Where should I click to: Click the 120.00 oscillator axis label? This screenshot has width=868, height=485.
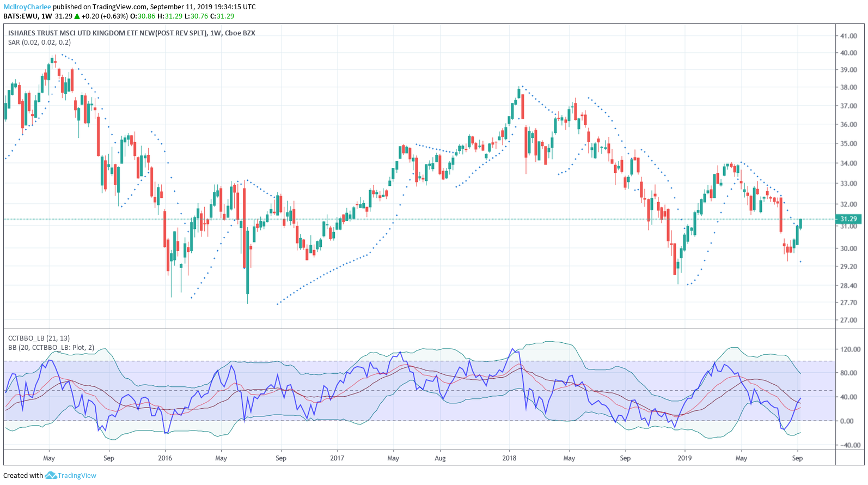851,349
